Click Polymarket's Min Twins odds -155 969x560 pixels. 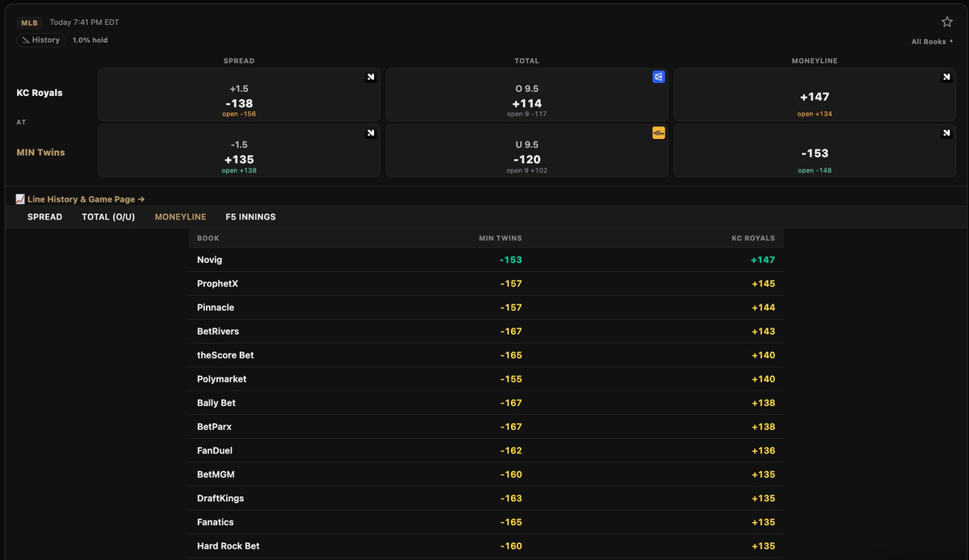pos(511,379)
